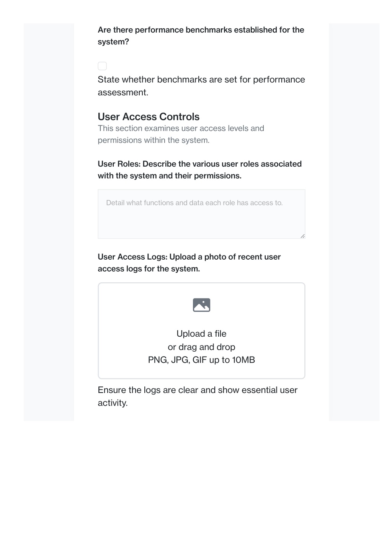Viewport: 392px width, 555px height.
Task: Click the 'Detail what functions and data' placeholder
Action: point(194,203)
